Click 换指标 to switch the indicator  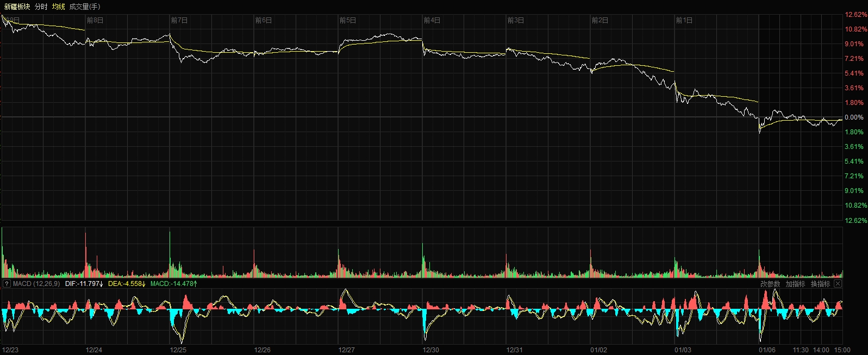tap(820, 284)
